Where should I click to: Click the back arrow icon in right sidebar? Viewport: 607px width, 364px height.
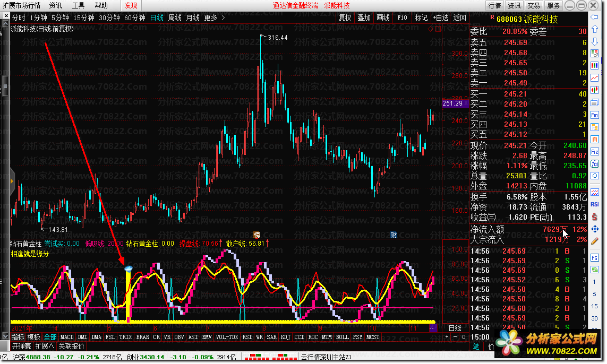595,17
